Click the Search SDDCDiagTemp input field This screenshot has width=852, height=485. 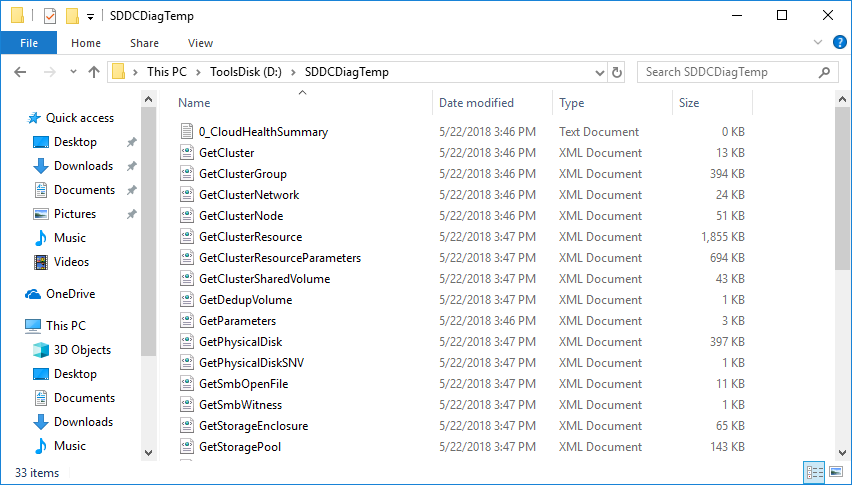[x=730, y=72]
